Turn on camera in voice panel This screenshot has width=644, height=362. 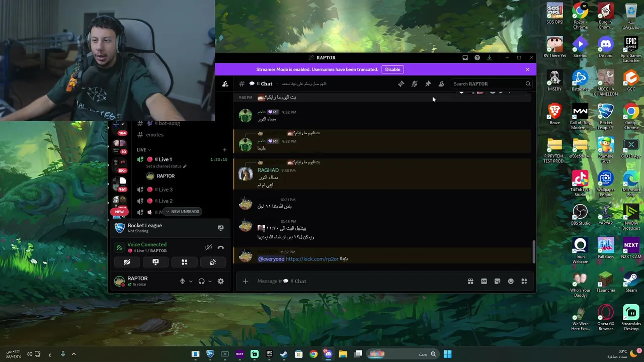click(127, 262)
